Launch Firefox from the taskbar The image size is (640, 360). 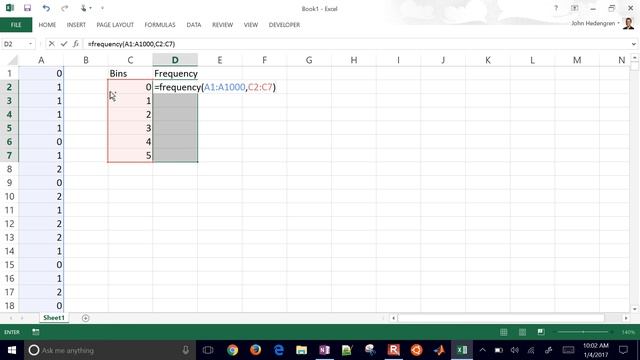coord(256,350)
